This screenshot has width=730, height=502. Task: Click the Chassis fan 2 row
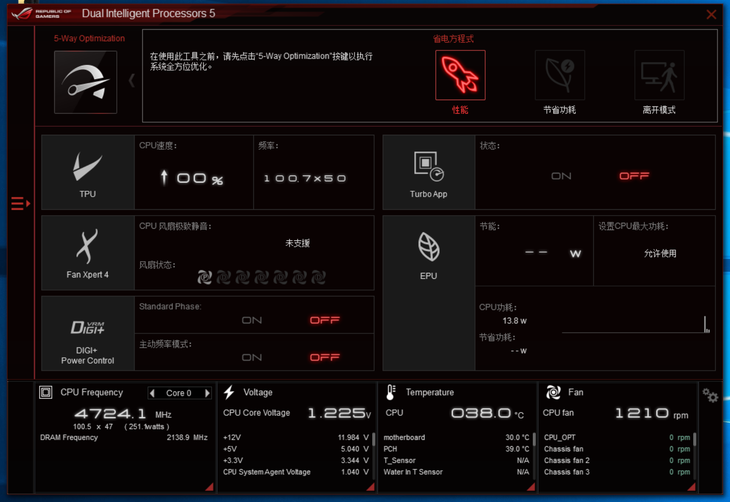(x=617, y=461)
